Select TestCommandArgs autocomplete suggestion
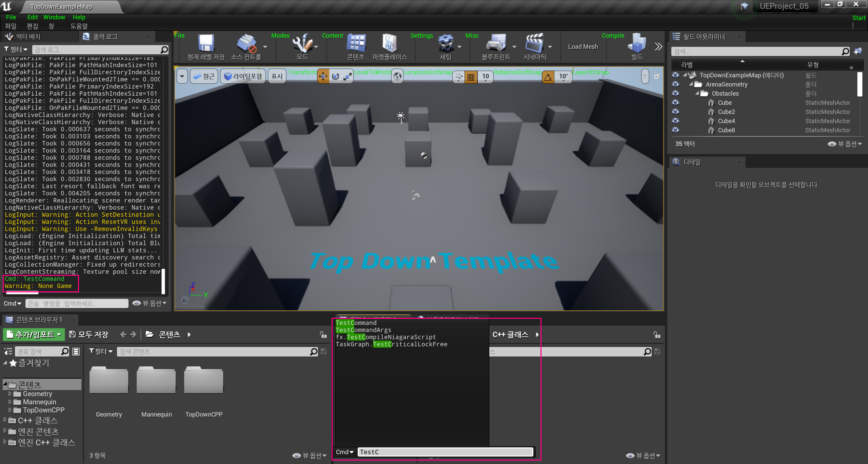 click(363, 330)
